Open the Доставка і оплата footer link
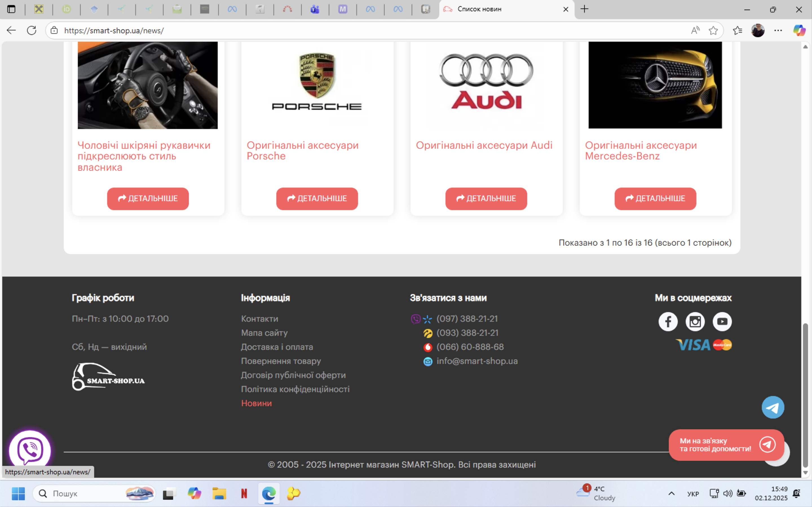 (x=277, y=347)
